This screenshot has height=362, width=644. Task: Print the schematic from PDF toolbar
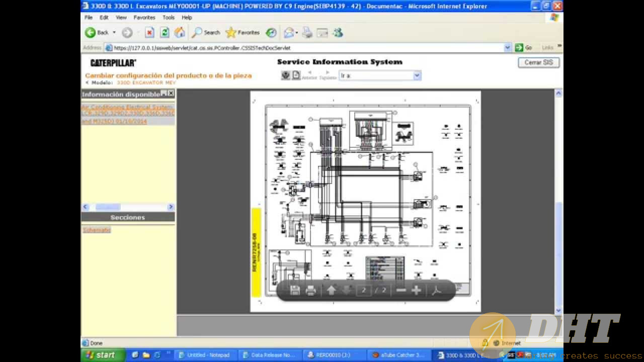coord(311,291)
